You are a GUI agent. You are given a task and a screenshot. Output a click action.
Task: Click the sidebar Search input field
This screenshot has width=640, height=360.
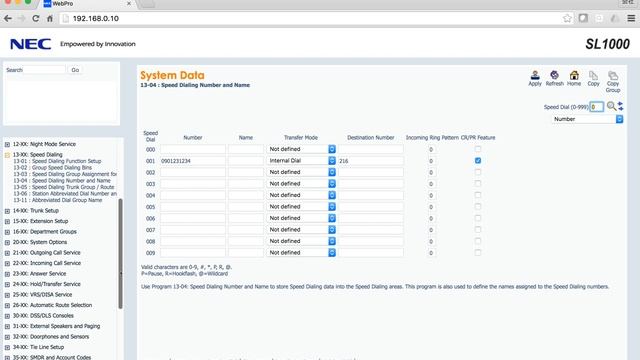pyautogui.click(x=44, y=70)
